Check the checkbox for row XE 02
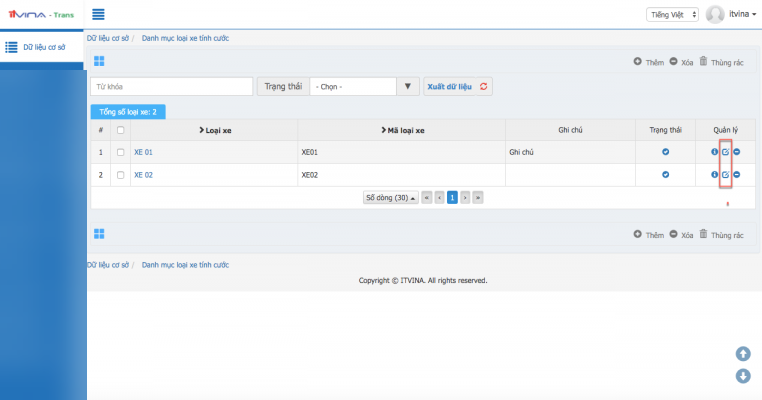The height and width of the screenshot is (400, 762). click(x=120, y=175)
